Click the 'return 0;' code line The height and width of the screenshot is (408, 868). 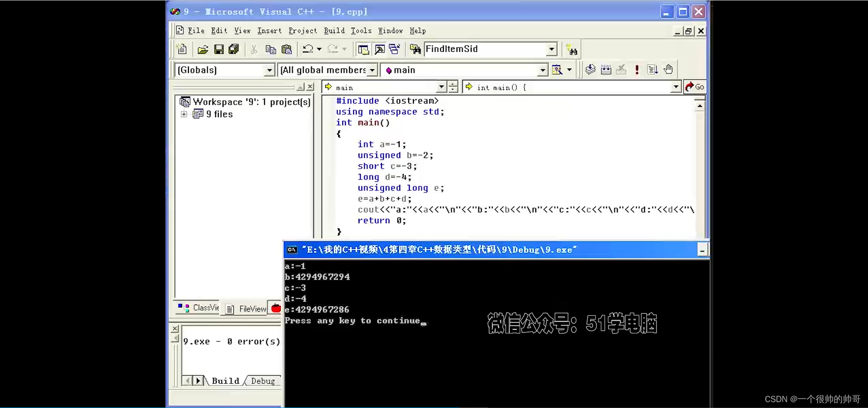click(x=382, y=220)
